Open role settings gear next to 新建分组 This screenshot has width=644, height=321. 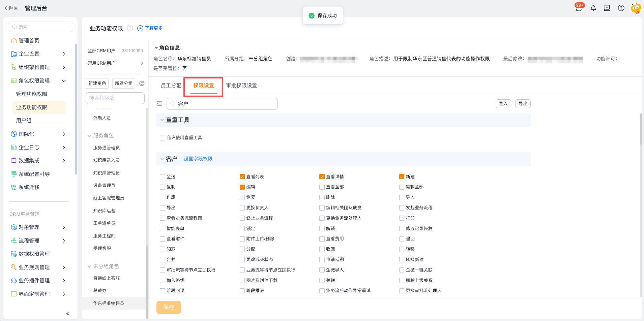142,83
